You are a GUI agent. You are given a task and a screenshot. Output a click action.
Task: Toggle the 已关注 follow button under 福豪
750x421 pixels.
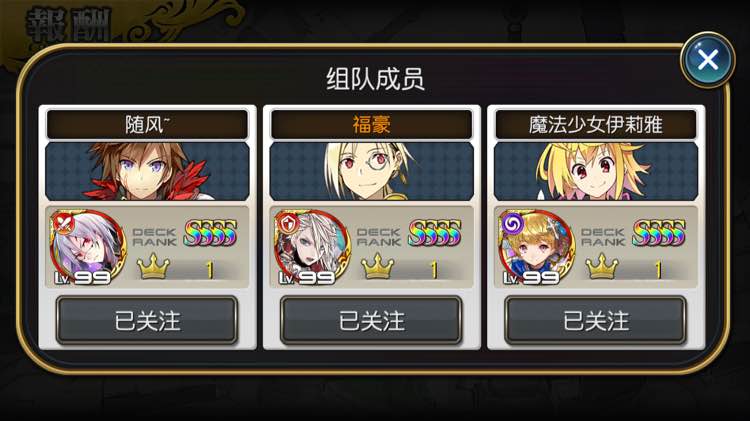click(371, 320)
